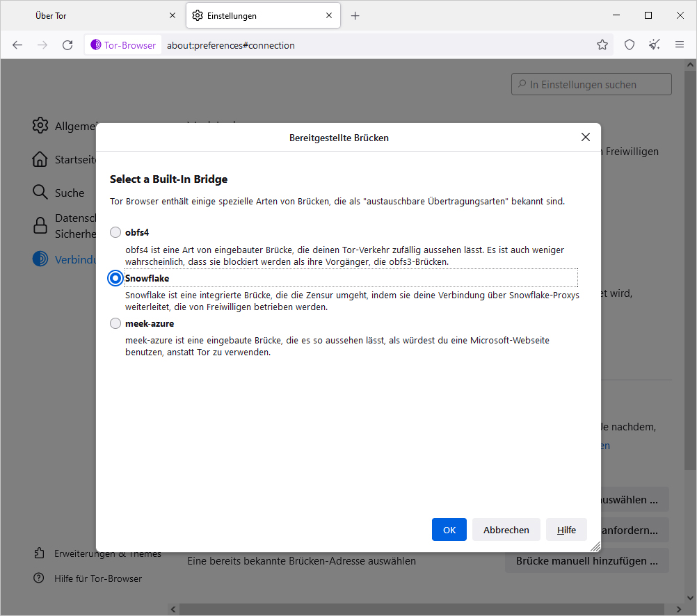Click the In Einstellungen suchen field
Viewport: 697px width, 616px height.
591,84
